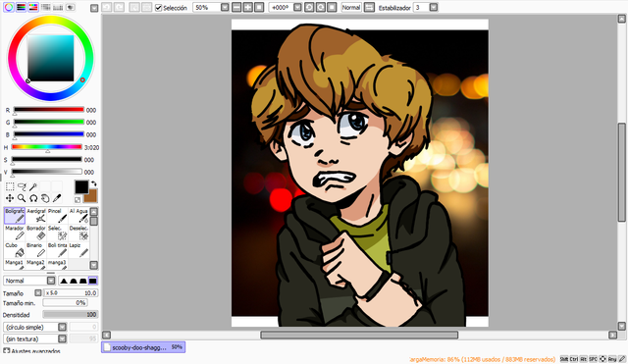Pick a shade in the color square
The height and width of the screenshot is (364, 628).
tap(51, 58)
